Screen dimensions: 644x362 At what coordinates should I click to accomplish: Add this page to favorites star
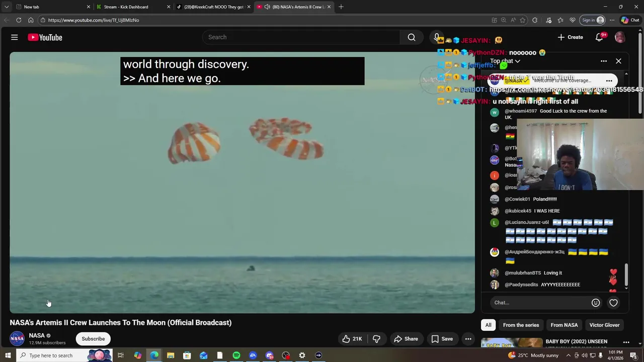523,20
